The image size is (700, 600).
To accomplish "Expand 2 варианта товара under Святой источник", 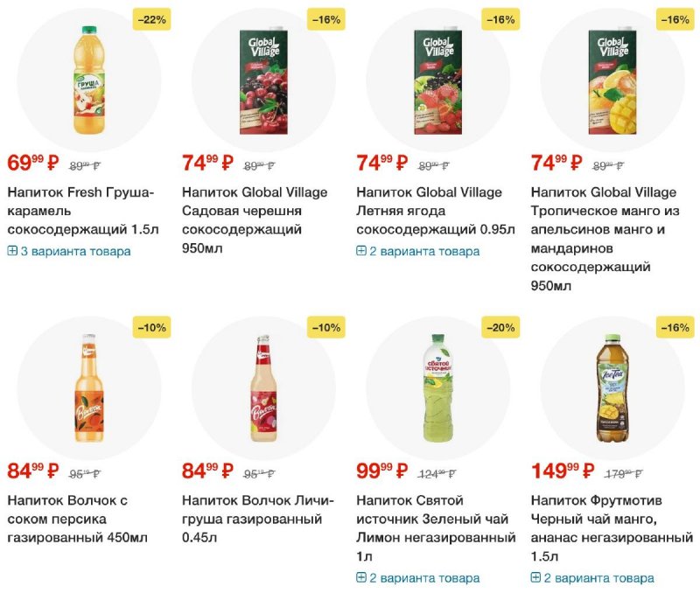I will point(418,578).
